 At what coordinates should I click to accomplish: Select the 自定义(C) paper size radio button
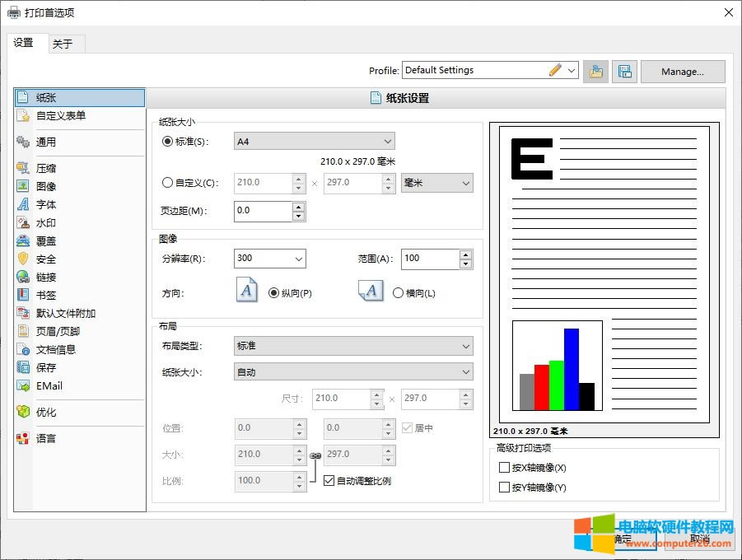point(168,183)
